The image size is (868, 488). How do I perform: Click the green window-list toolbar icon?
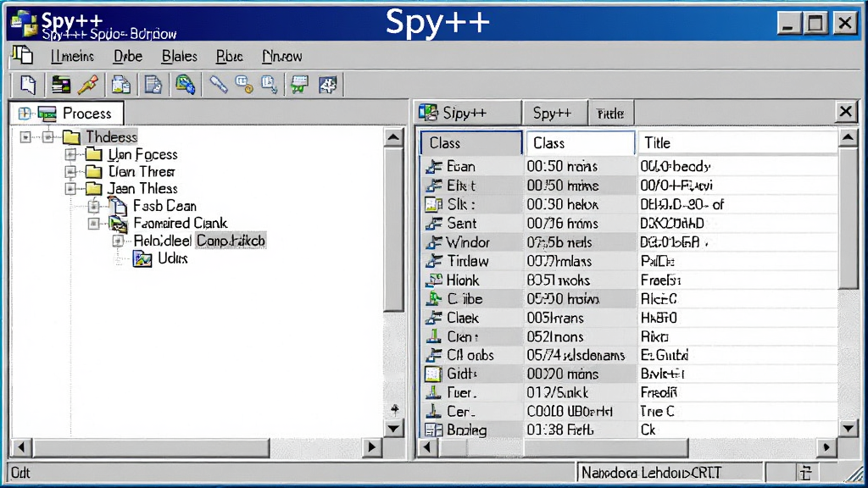click(61, 85)
